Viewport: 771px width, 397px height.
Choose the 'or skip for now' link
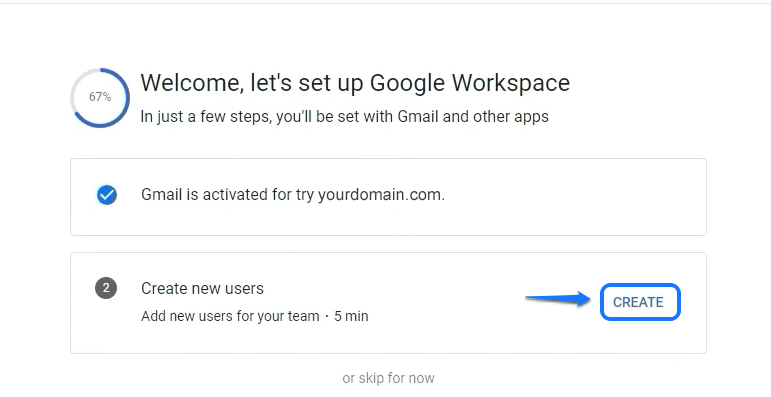[388, 378]
